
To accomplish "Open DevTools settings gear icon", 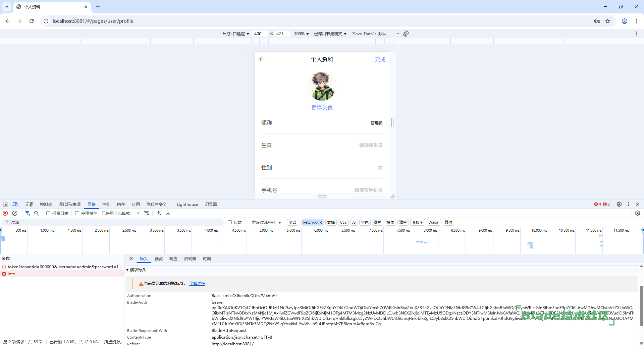I will (619, 204).
